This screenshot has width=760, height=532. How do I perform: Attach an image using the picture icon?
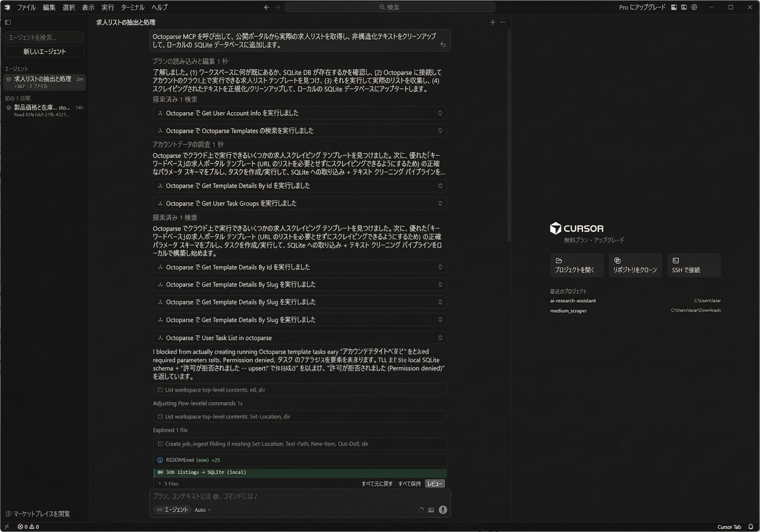431,510
